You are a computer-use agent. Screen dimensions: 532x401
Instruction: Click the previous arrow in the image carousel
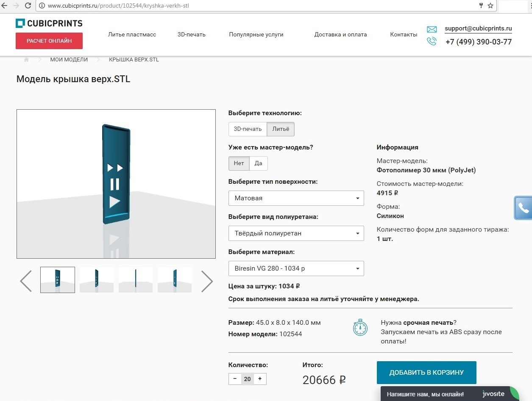click(25, 281)
